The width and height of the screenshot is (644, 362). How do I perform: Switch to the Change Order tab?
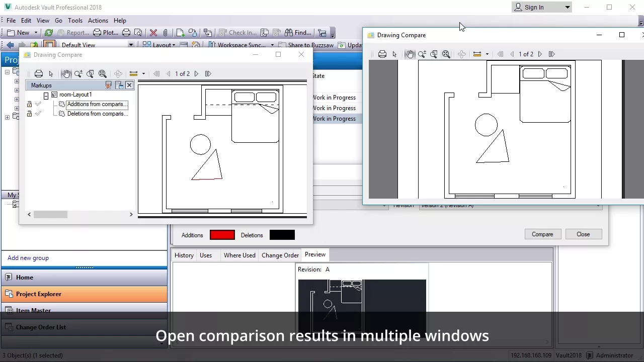point(280,255)
